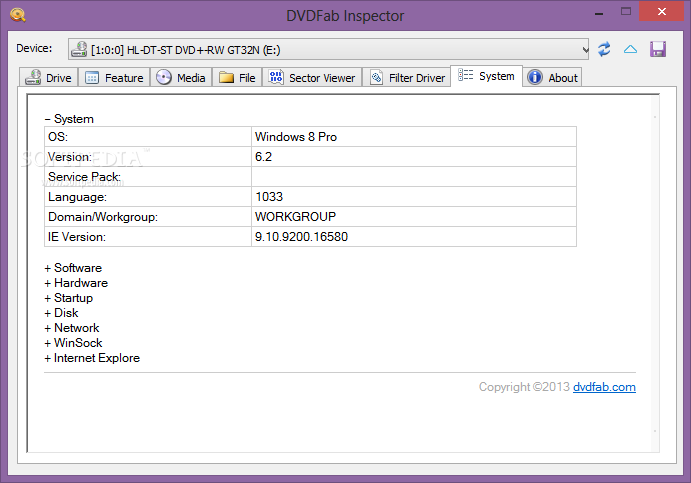Expand the Network section
Screen dimensions: 691x483
[72, 328]
